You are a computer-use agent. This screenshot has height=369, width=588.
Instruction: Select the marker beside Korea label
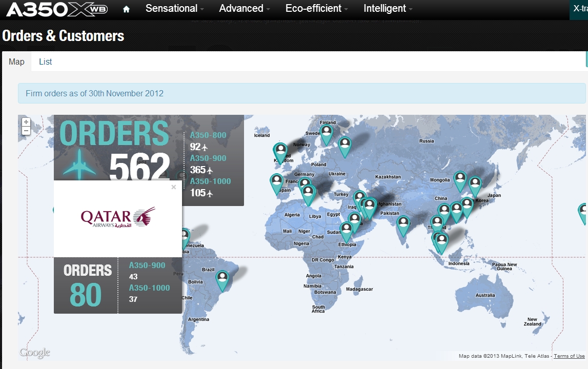tap(467, 208)
